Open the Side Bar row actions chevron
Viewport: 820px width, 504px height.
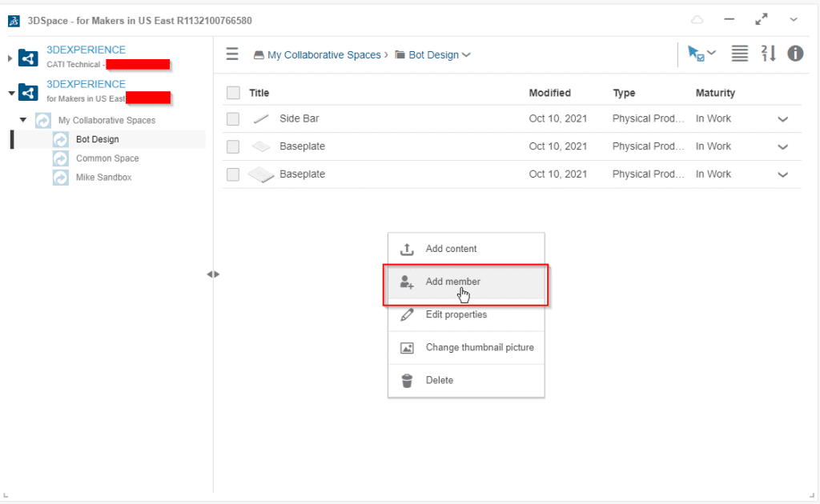click(x=783, y=119)
